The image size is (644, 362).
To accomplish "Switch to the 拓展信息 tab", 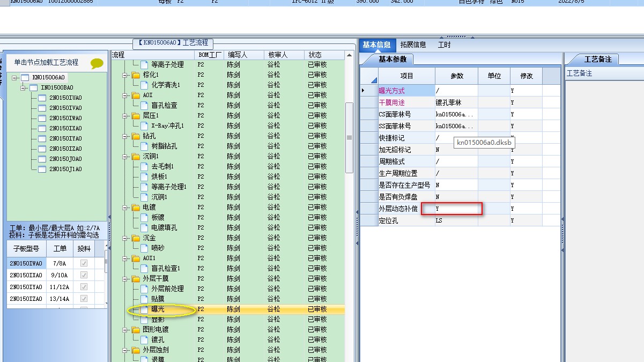I will tap(413, 45).
